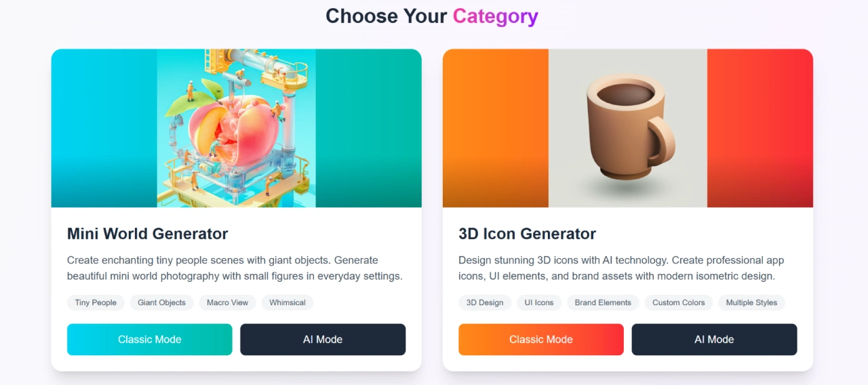This screenshot has height=385, width=868.
Task: Open AI Mode for Mini World Generator
Action: (323, 340)
